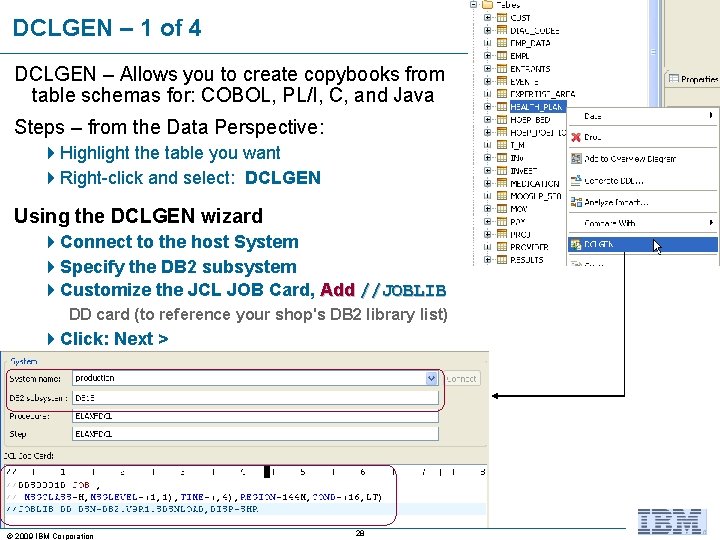Click the Properties view tab icon
The height and width of the screenshot is (540, 720).
pos(674,79)
